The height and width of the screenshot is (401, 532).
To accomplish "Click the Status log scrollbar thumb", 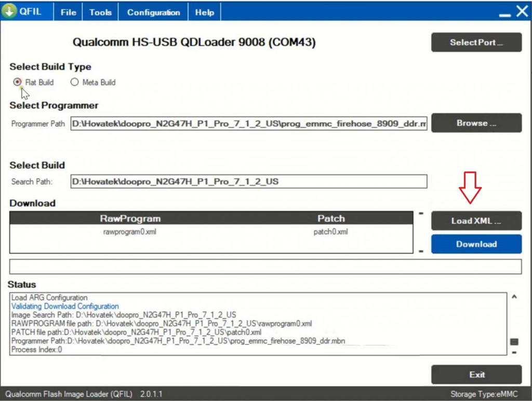I will 514,342.
